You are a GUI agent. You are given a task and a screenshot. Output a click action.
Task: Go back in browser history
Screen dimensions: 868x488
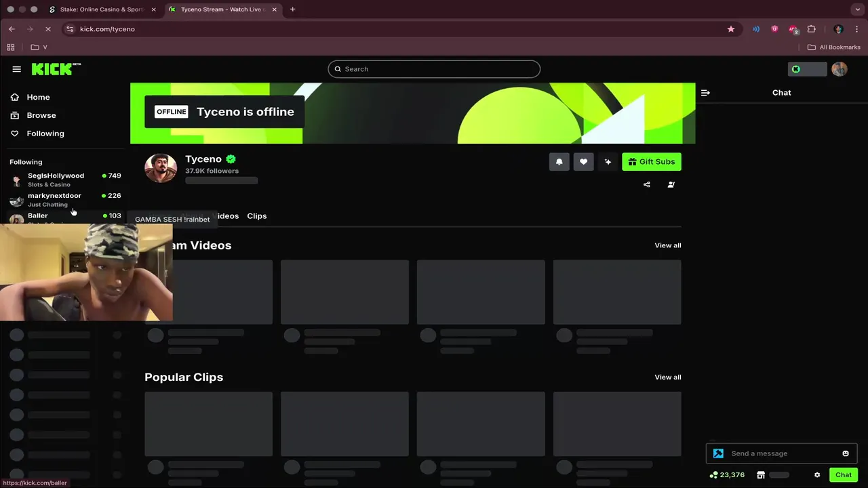(12, 29)
